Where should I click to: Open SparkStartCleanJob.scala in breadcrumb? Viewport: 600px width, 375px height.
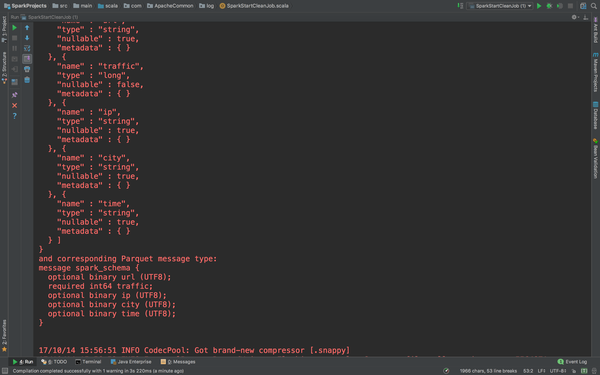pos(254,6)
